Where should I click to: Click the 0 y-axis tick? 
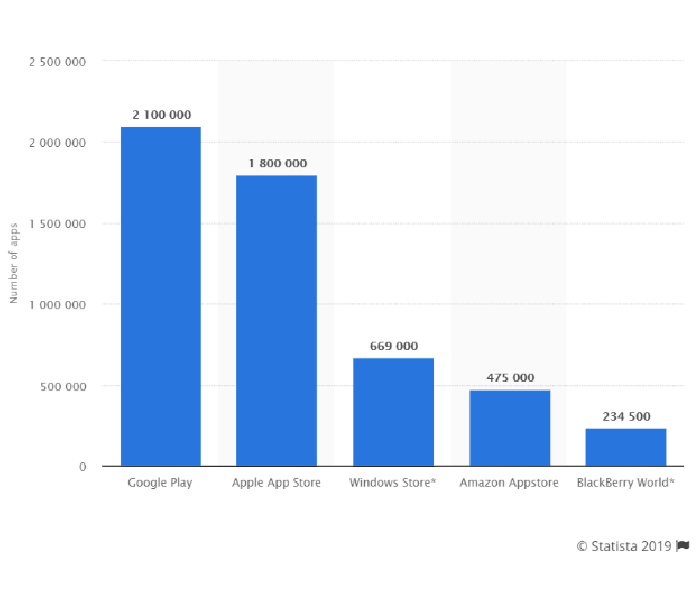pos(83,467)
